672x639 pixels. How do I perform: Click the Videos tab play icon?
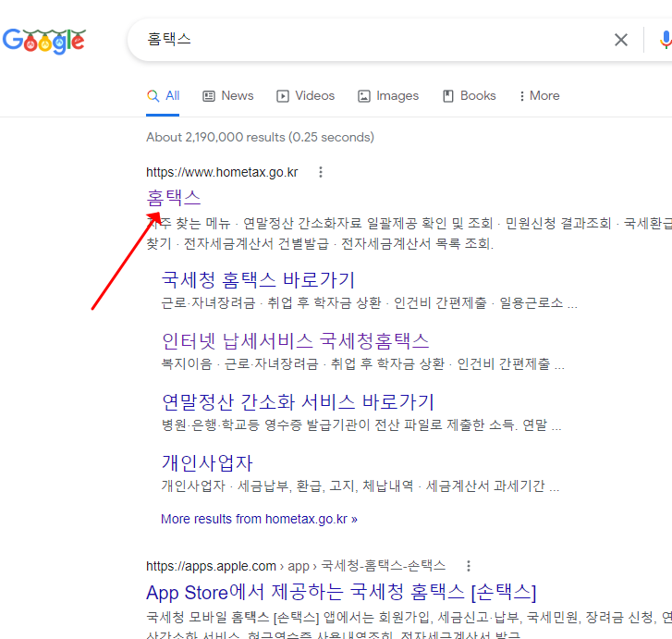pyautogui.click(x=283, y=96)
